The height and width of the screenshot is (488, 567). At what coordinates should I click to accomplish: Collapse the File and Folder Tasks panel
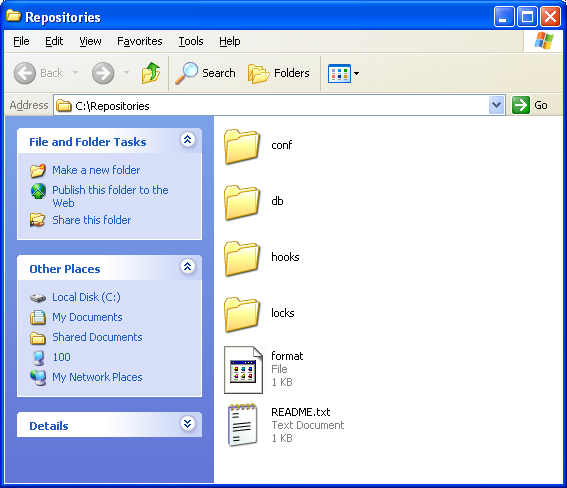pyautogui.click(x=187, y=140)
